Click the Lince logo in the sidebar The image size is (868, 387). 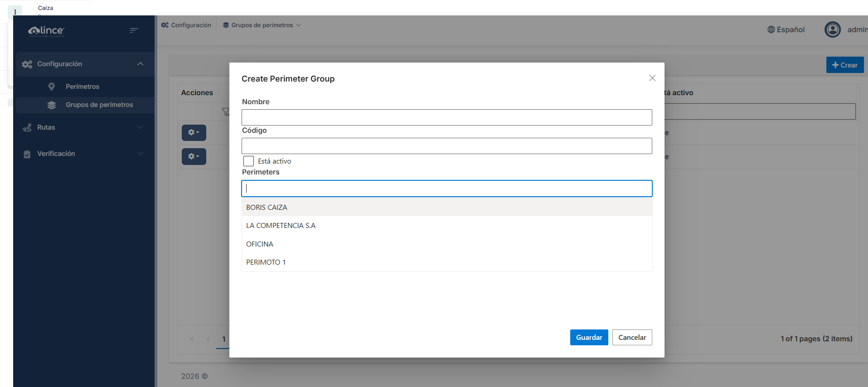[46, 31]
